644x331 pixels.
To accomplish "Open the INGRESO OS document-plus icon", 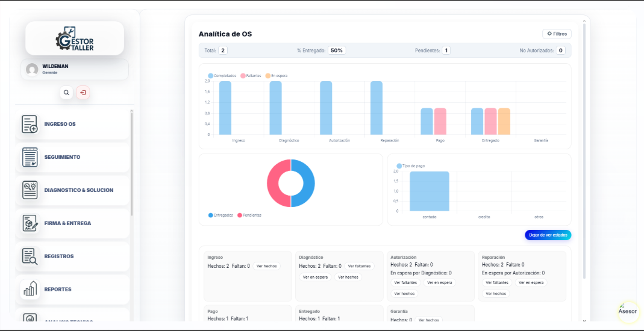I will (x=30, y=125).
